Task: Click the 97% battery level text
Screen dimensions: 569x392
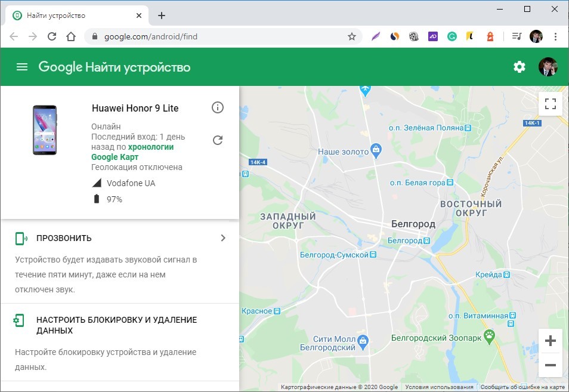Action: point(115,199)
